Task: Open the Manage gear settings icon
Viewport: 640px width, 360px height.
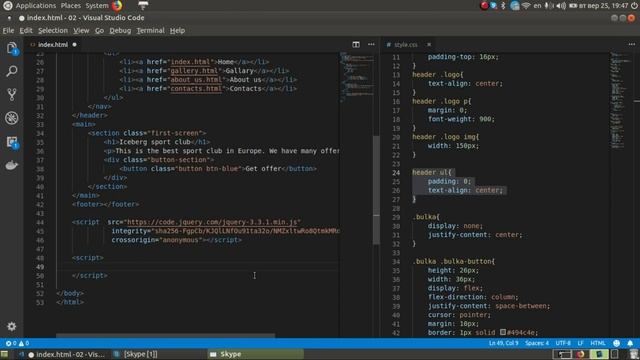Action: coord(12,327)
